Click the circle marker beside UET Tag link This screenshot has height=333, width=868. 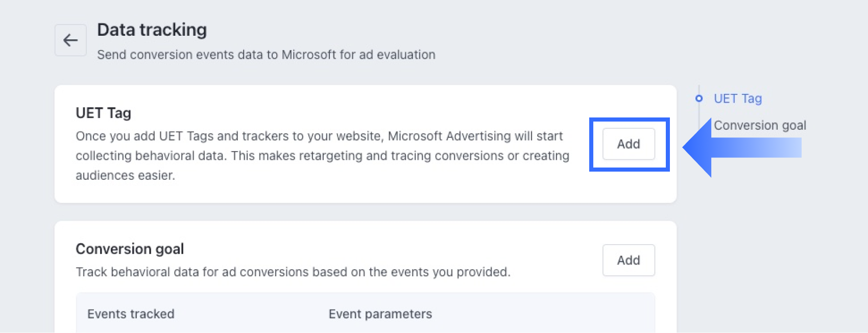(x=699, y=99)
